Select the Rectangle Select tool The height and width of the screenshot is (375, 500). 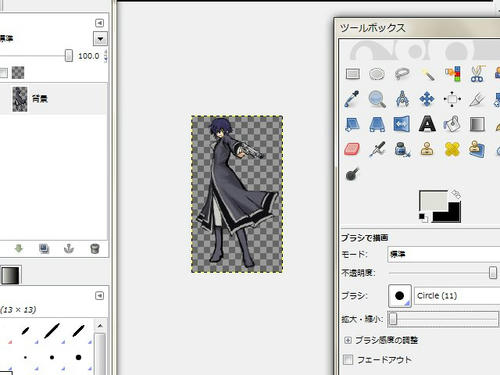pos(353,74)
